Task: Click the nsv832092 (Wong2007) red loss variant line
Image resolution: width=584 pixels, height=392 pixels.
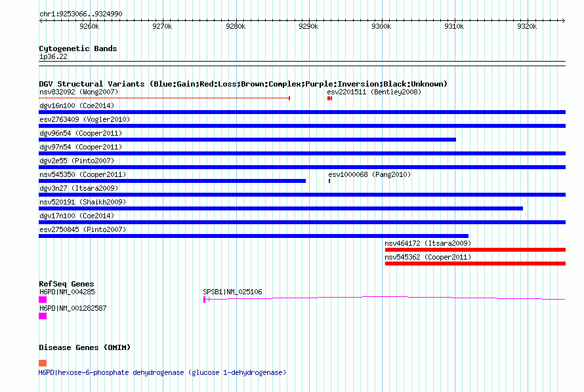Action: (x=164, y=98)
